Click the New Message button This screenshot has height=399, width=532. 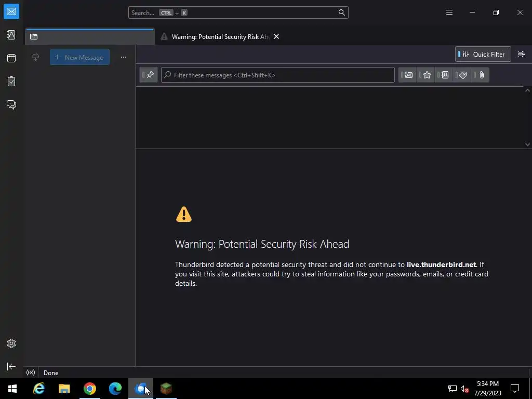click(79, 57)
